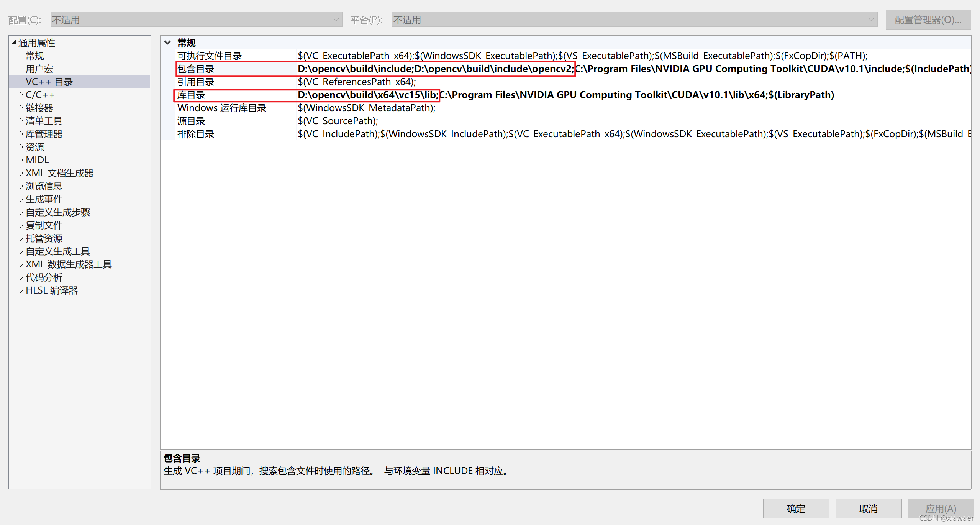The image size is (980, 525).
Task: Select the 包含目录 property row
Action: click(196, 69)
